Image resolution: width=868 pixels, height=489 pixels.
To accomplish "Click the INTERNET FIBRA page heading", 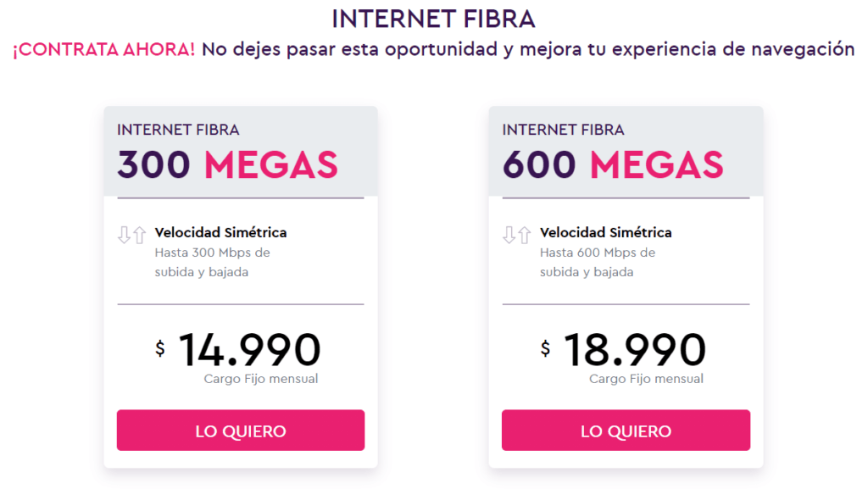I will (433, 19).
